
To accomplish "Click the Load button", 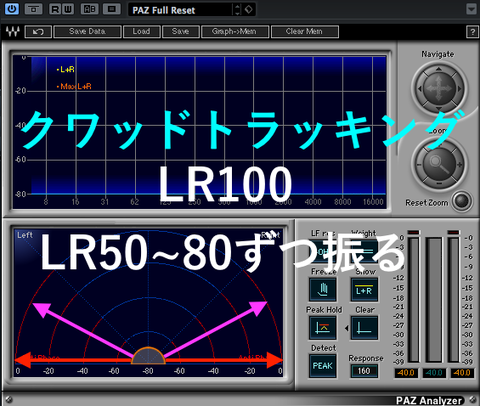I will coord(141,32).
